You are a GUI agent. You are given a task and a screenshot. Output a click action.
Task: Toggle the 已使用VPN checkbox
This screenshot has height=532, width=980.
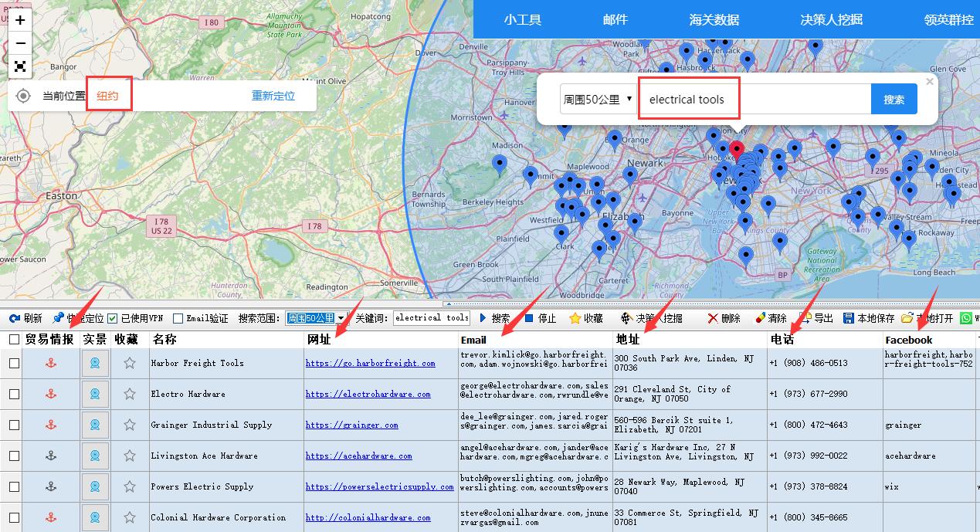[113, 318]
